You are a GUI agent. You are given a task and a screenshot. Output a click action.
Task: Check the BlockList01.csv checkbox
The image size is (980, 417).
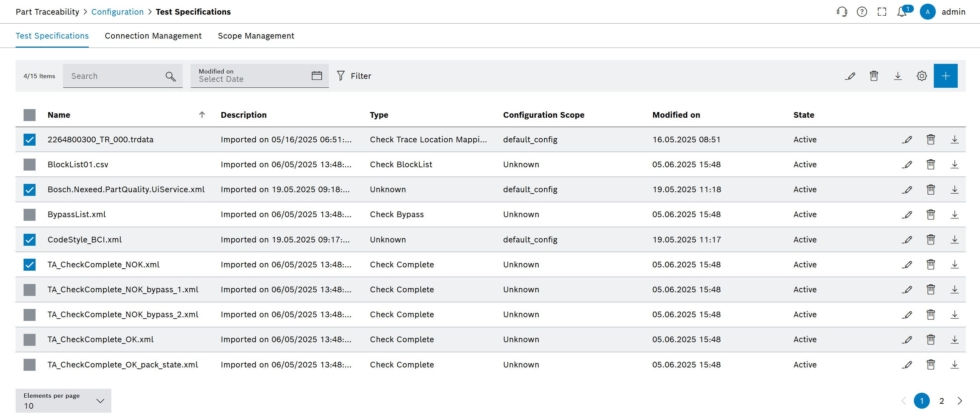29,165
